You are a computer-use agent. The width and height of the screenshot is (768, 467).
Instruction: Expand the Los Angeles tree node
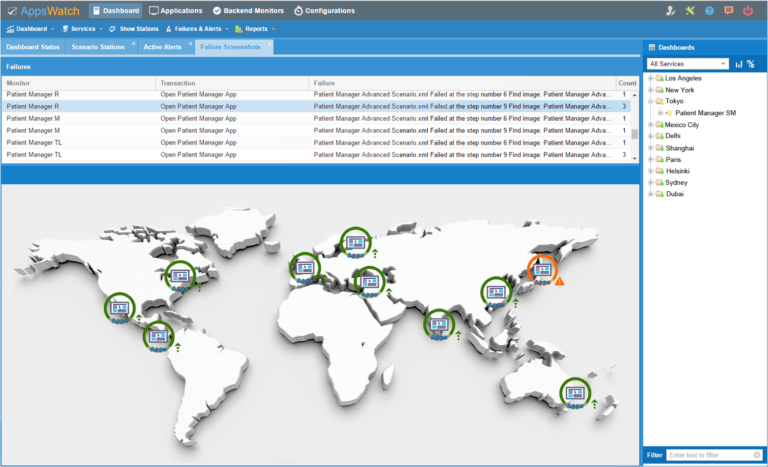coord(651,78)
